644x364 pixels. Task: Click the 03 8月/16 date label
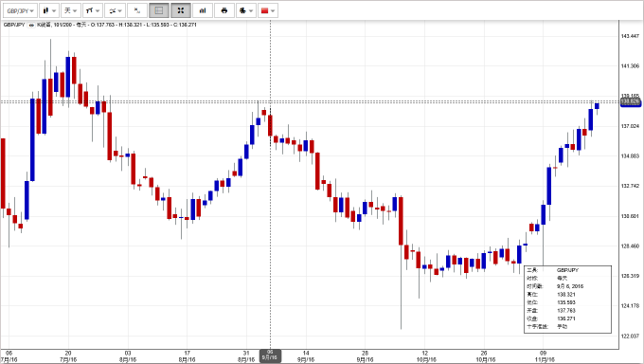[x=128, y=356]
